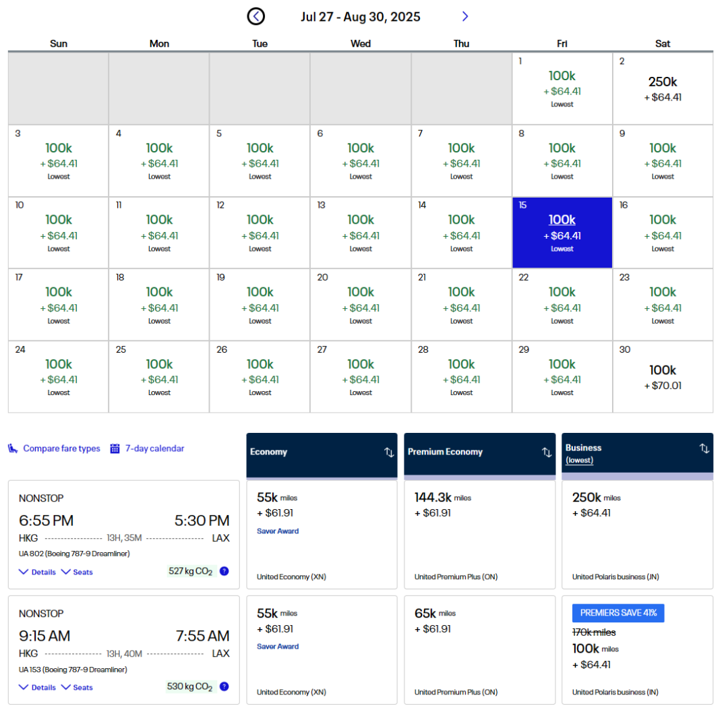728x706 pixels.
Task: Expand Seats for UA 802 flight
Action: [x=77, y=572]
